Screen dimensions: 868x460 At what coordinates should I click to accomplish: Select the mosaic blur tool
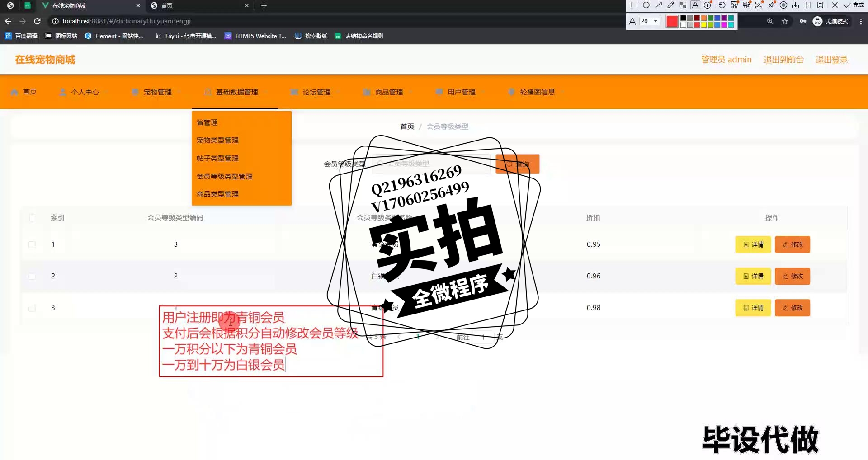pyautogui.click(x=683, y=5)
